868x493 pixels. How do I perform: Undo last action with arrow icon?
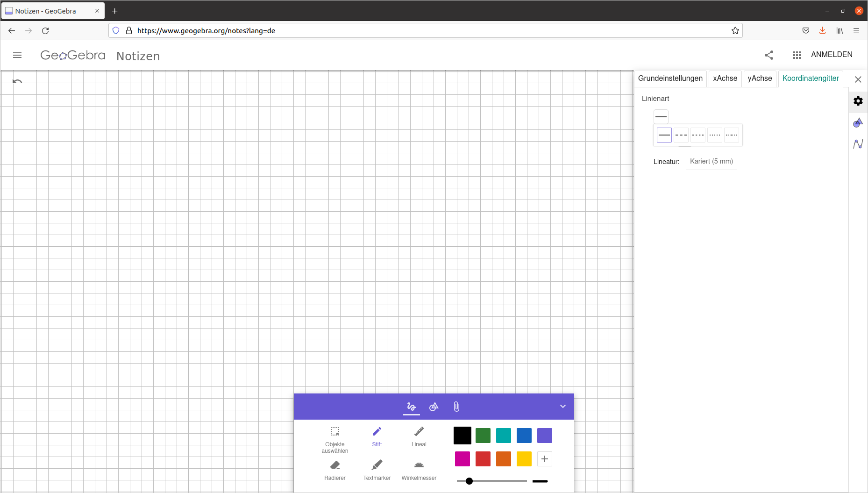(x=17, y=81)
